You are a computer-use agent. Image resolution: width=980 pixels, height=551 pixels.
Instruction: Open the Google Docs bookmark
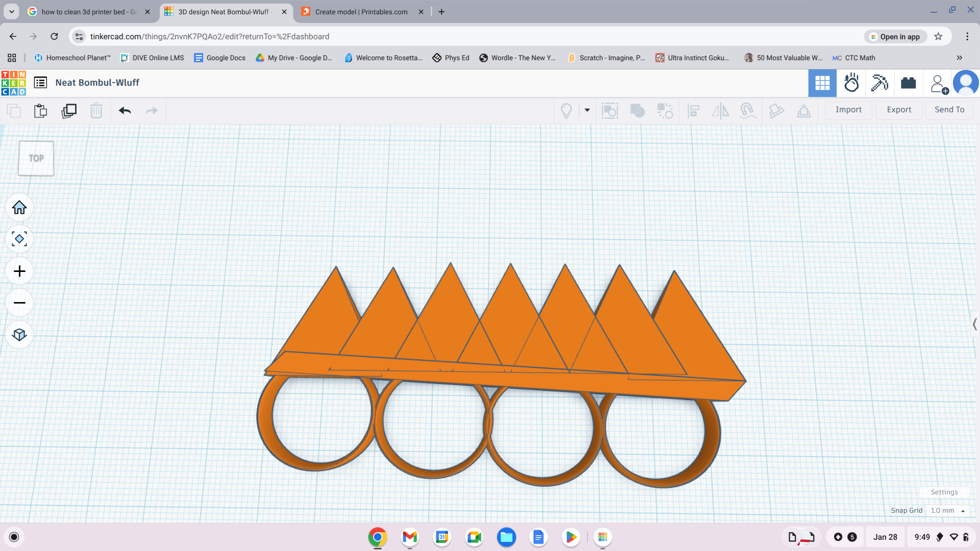[x=220, y=58]
